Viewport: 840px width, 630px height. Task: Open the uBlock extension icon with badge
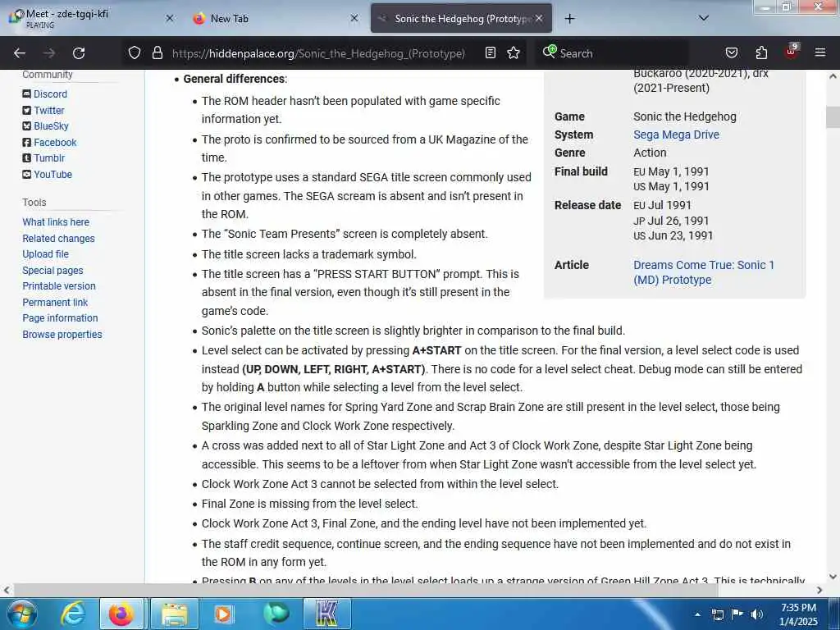pos(792,52)
